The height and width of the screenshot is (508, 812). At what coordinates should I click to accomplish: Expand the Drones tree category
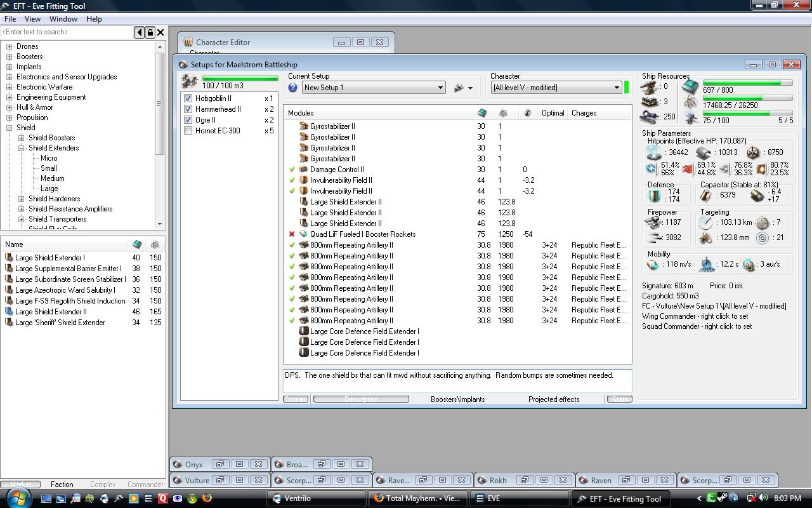pos(10,46)
